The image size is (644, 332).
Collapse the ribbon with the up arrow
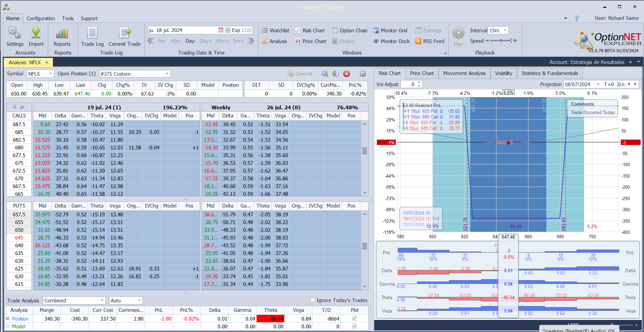566,18
